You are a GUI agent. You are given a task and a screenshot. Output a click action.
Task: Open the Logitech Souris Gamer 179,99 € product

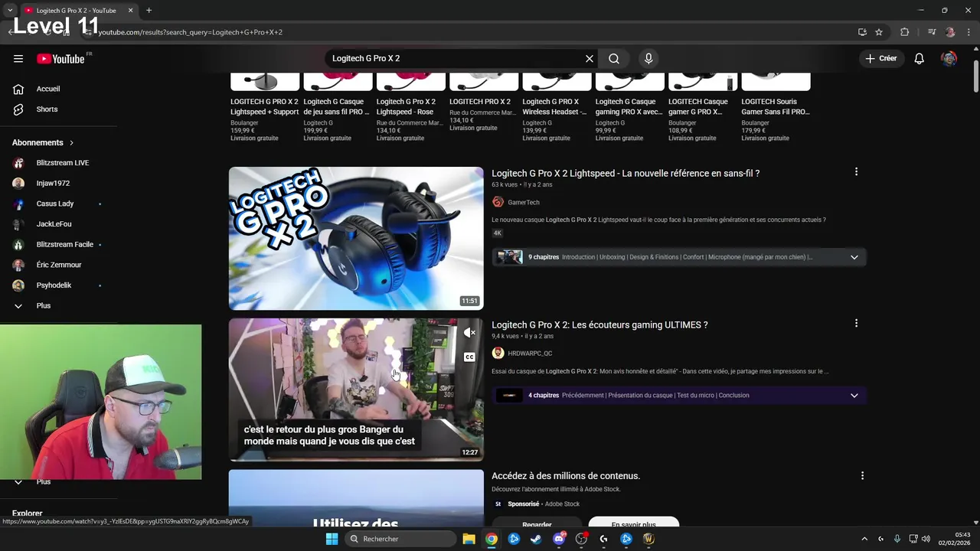pos(776,108)
